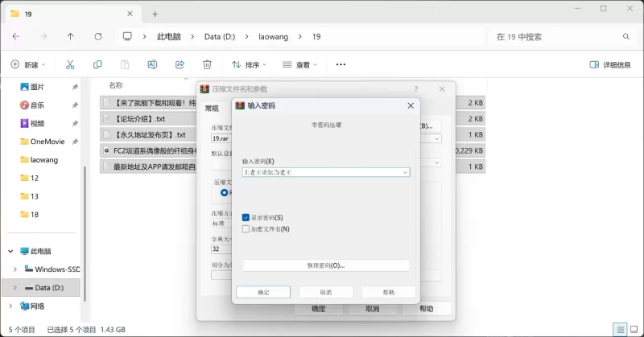644x337 pixels.
Task: Click the Cut scissors icon in toolbar
Action: (70, 64)
